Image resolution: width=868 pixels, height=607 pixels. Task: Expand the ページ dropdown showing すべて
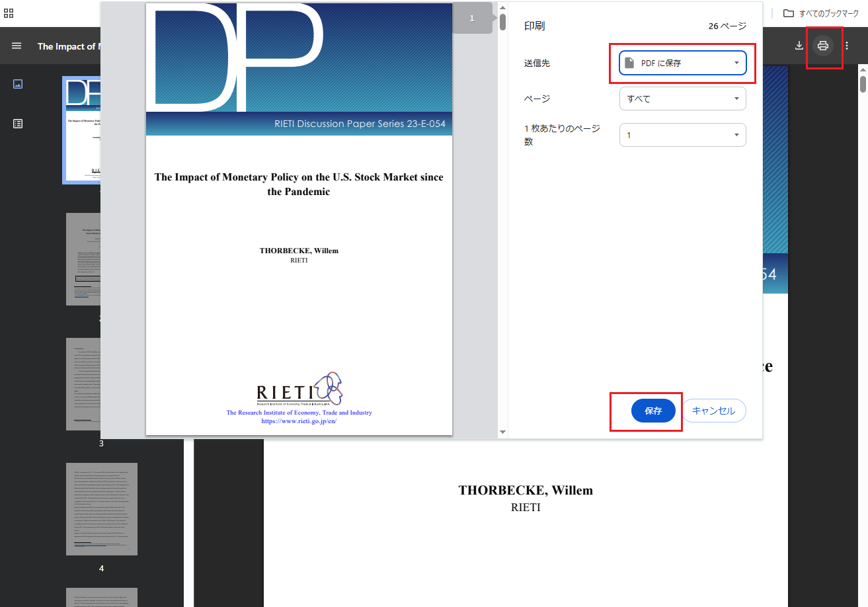pos(683,99)
